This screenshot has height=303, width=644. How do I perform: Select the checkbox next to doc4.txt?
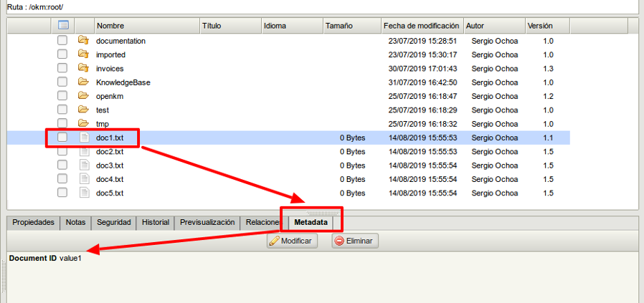pos(63,179)
